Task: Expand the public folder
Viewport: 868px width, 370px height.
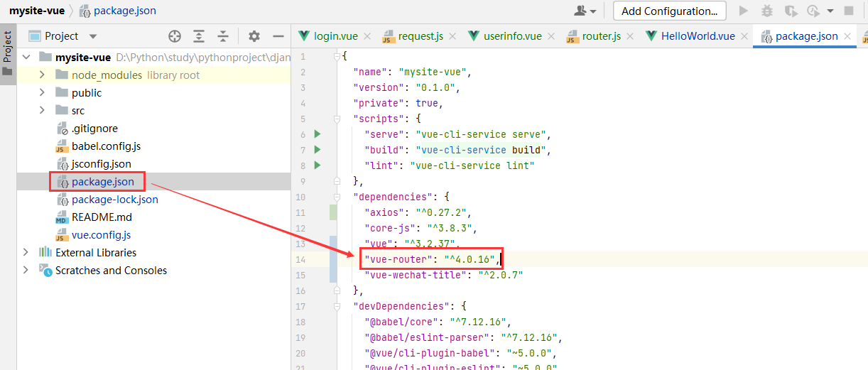Action: click(x=42, y=92)
